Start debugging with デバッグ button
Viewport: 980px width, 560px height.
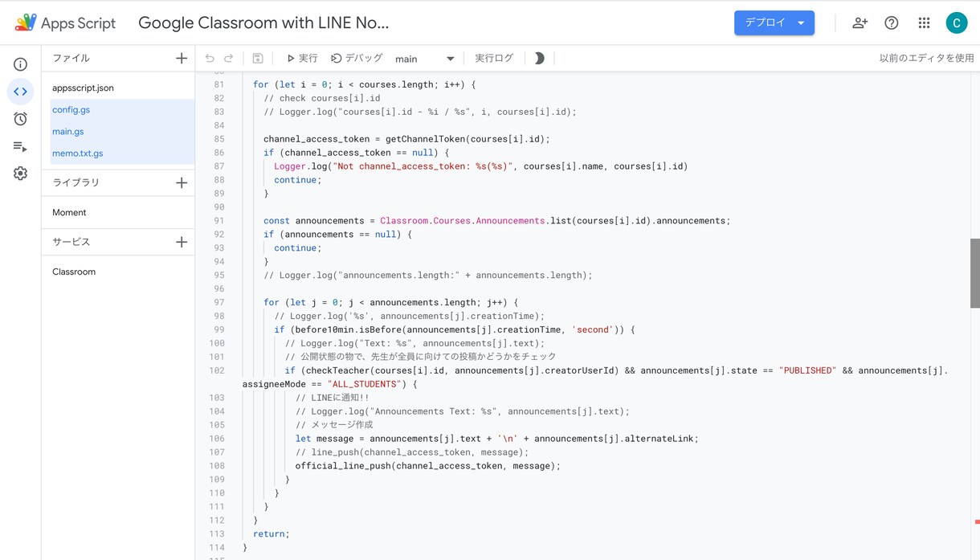[357, 58]
